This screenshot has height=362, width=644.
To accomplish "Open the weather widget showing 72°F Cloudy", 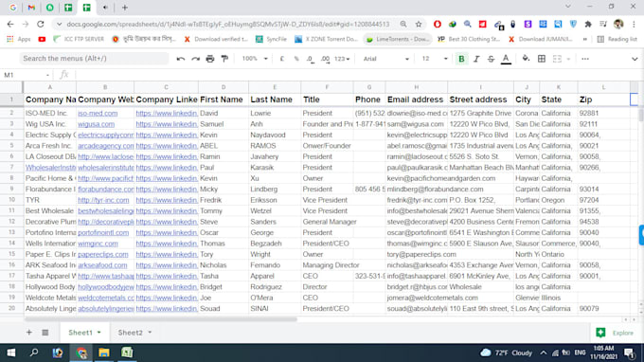I will (x=506, y=353).
